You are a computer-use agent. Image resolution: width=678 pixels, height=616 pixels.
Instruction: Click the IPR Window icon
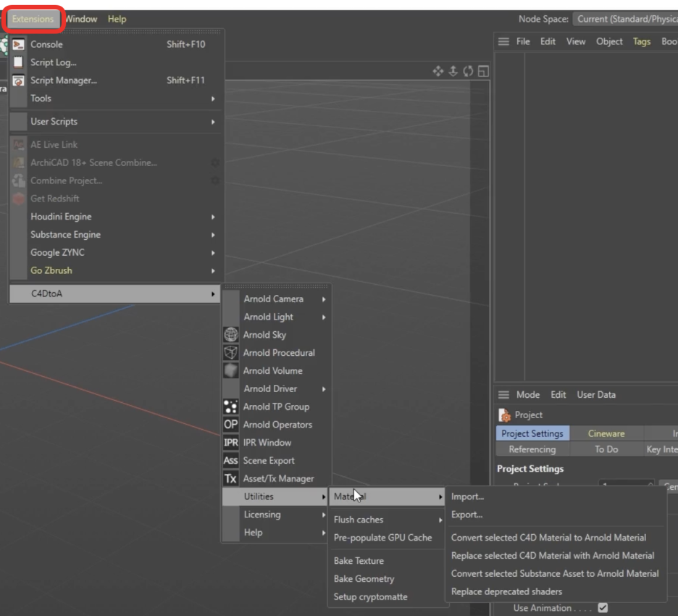(x=231, y=443)
